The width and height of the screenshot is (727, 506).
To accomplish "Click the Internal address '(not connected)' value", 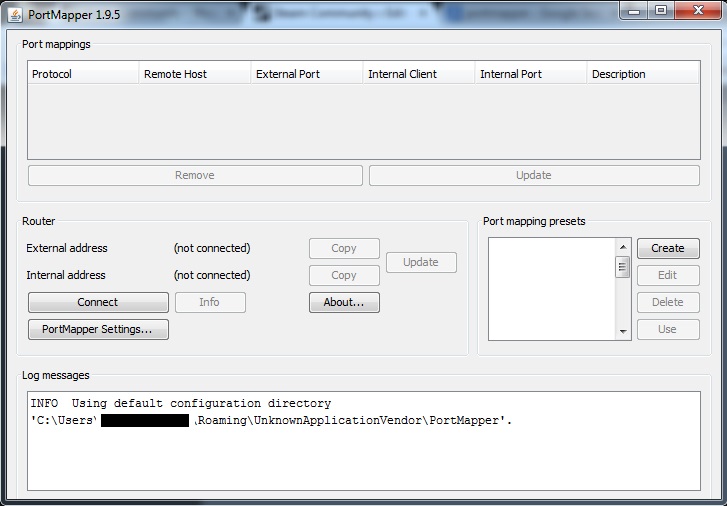I will click(212, 275).
